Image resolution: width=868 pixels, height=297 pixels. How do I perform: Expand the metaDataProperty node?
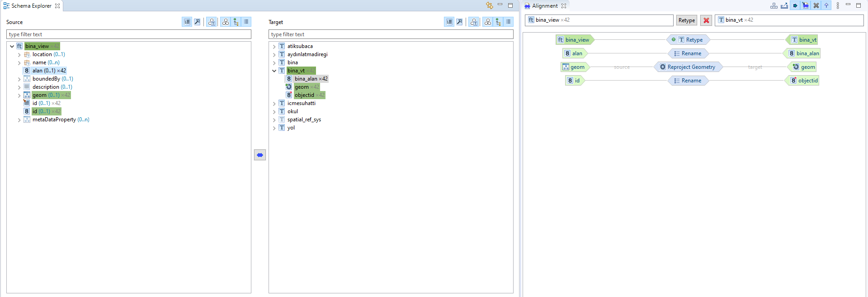click(19, 120)
